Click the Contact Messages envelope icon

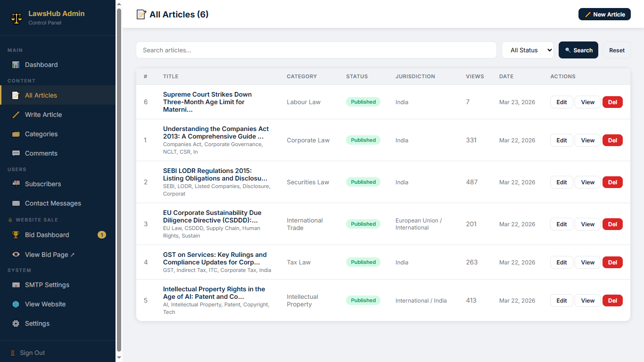coord(16,203)
